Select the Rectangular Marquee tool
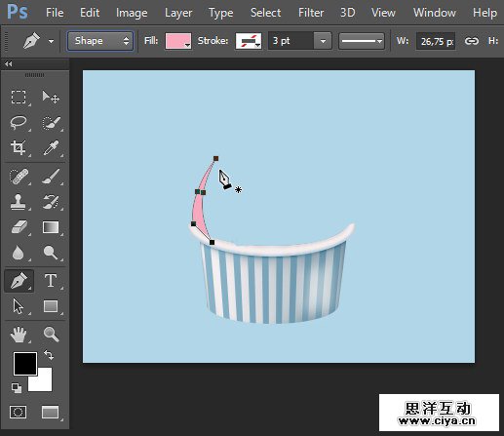The width and height of the screenshot is (504, 436). [19, 97]
